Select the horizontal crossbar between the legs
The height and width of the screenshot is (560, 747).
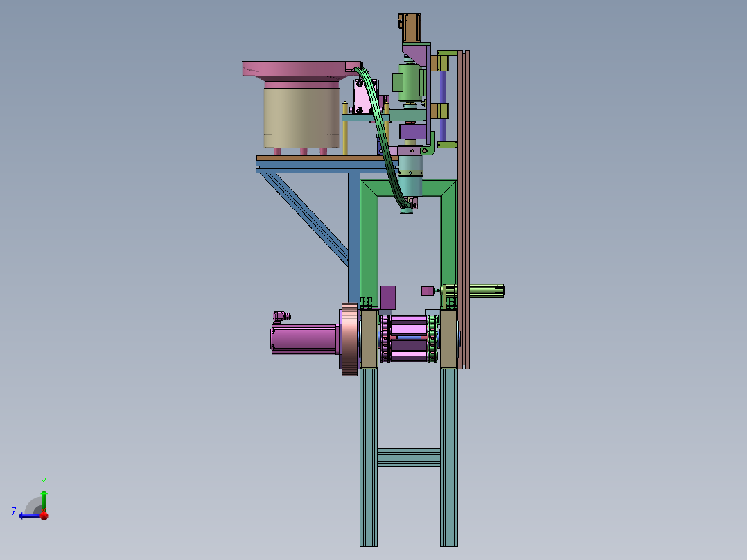click(x=409, y=457)
